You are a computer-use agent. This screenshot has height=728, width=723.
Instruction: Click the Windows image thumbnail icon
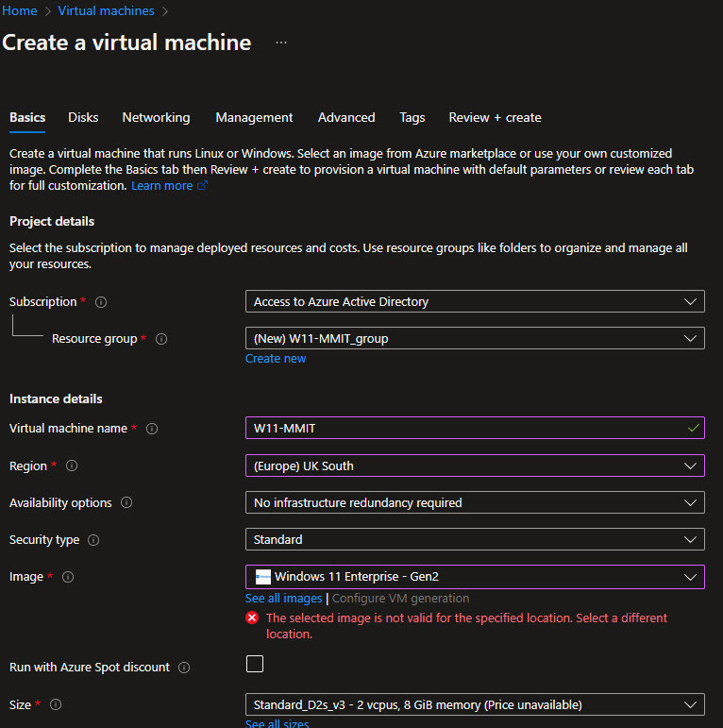pyautogui.click(x=263, y=577)
